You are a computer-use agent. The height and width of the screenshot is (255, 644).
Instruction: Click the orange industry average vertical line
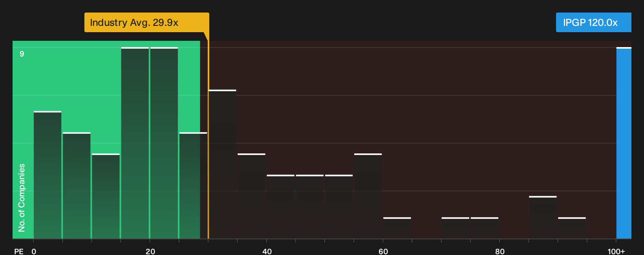[x=209, y=140]
